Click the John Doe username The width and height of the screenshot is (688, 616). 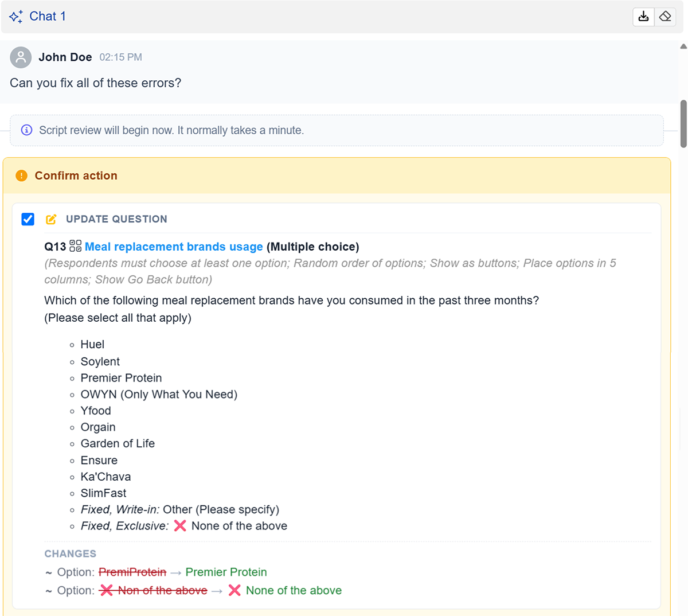[x=65, y=57]
